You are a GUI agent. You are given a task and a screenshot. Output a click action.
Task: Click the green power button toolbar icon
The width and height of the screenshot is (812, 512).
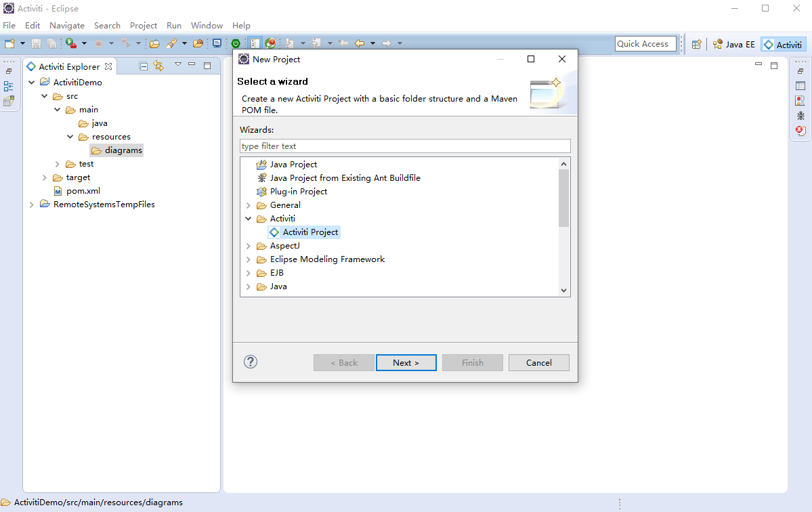(236, 43)
